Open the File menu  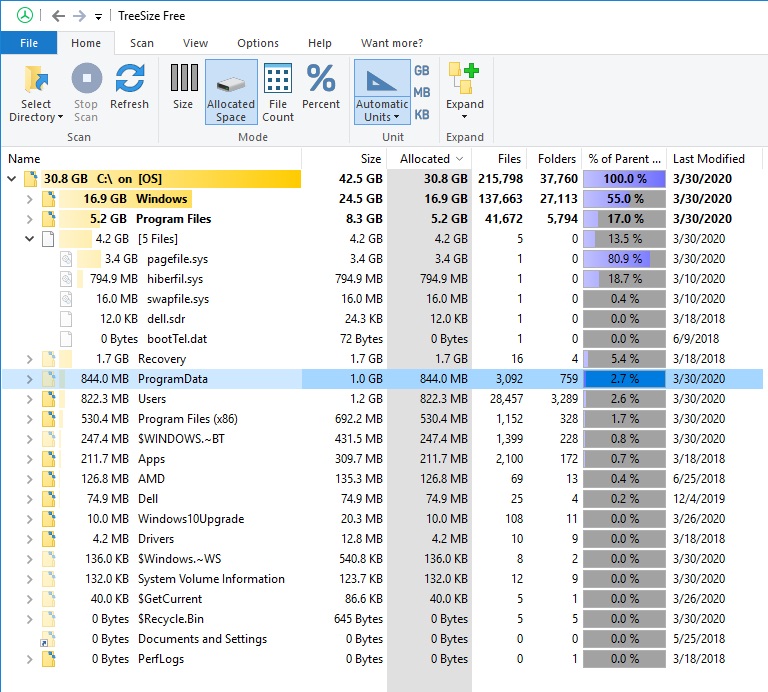[x=29, y=43]
